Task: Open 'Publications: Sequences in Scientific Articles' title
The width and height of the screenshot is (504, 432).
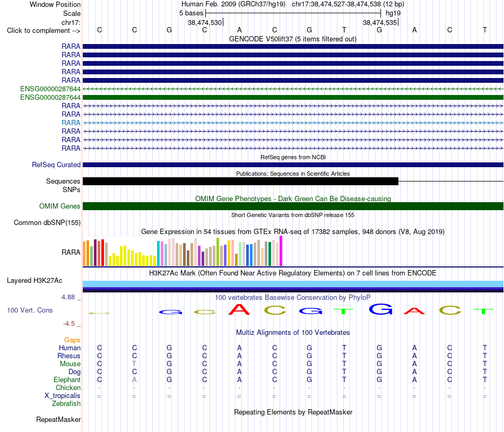Action: point(293,174)
